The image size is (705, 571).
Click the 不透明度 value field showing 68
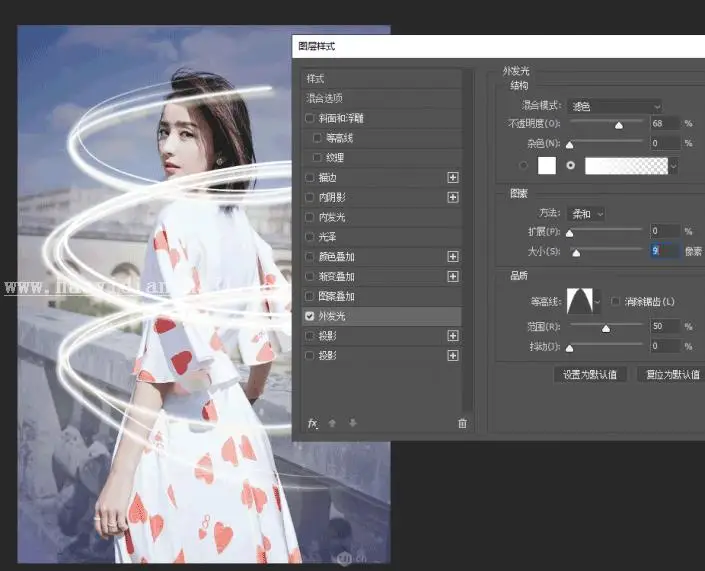point(665,123)
